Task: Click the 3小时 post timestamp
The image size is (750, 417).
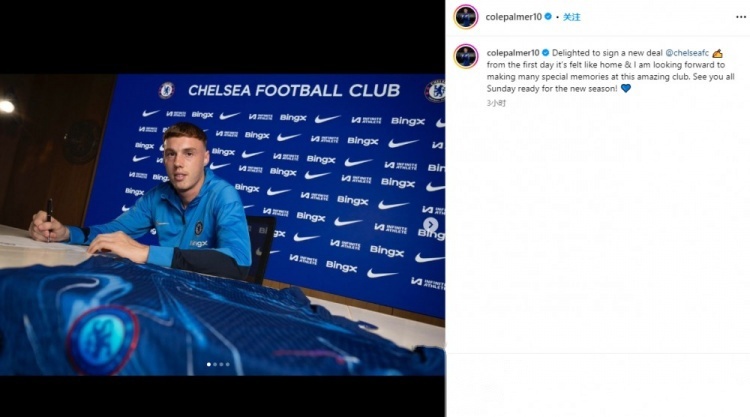Action: tap(496, 103)
